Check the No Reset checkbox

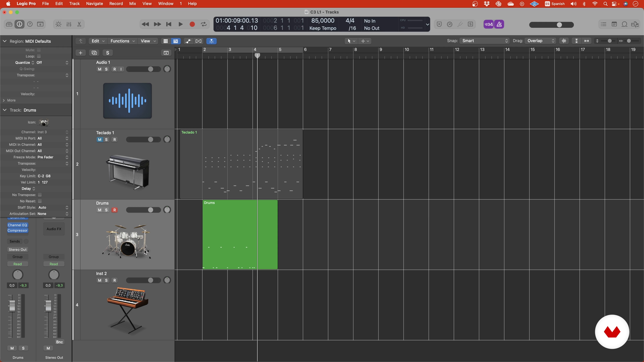(x=40, y=201)
